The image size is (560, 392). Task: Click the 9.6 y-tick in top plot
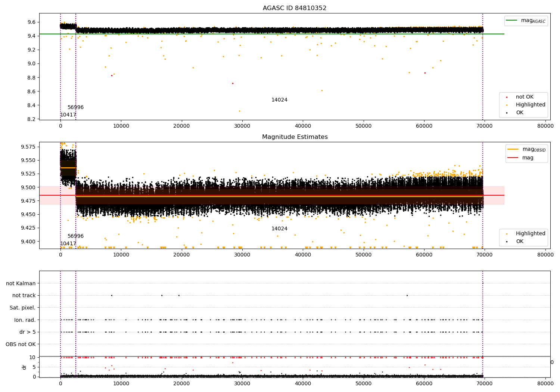point(32,22)
